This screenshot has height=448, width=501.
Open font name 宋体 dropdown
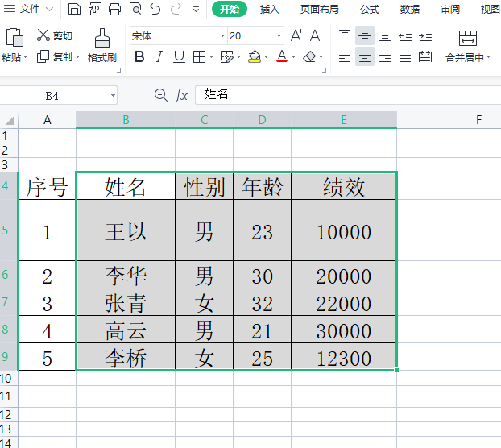(222, 35)
